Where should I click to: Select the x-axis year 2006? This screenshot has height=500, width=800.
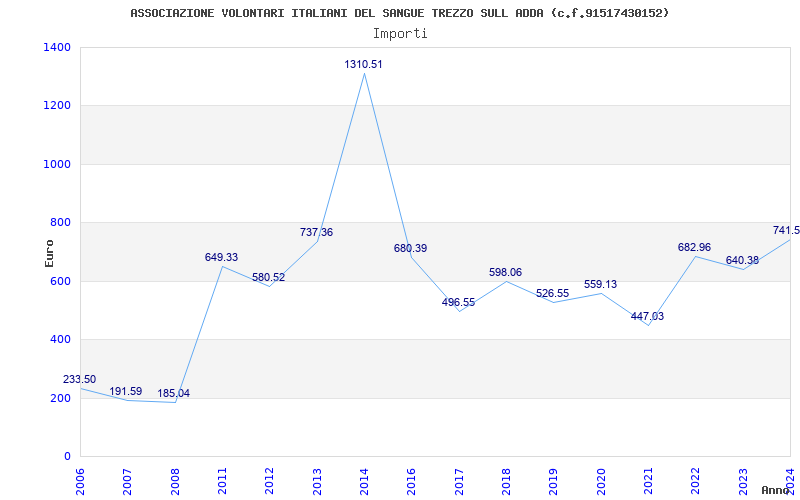point(80,481)
